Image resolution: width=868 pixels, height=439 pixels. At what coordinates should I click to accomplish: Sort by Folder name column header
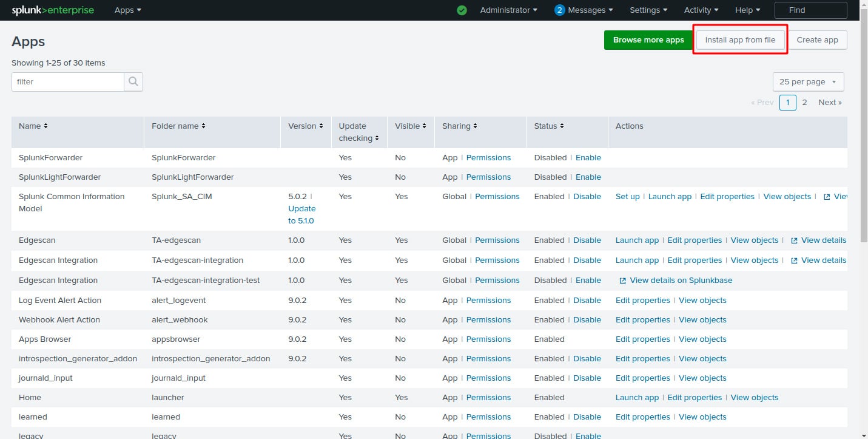tap(178, 126)
